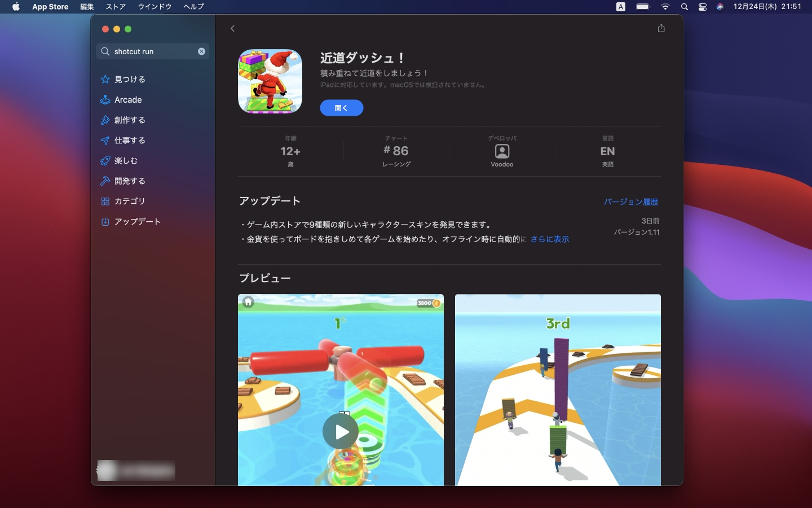This screenshot has width=812, height=508.
Task: Click the input source indicator in menu bar
Action: tap(621, 7)
